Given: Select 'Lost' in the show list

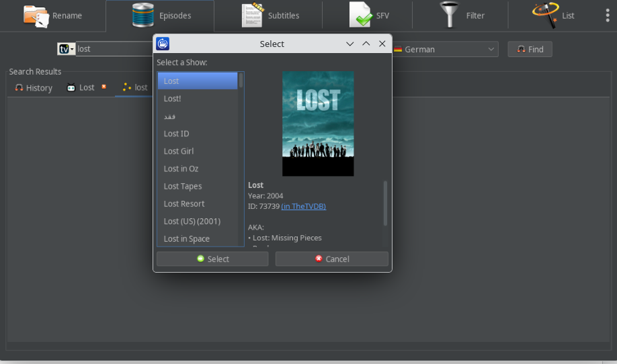Looking at the screenshot, I should point(198,81).
